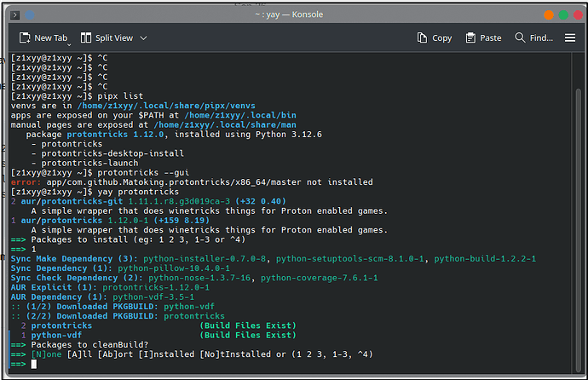Click 'python-nose-1.3.7-16' text
Image resolution: width=588 pixels, height=380 pixels.
pos(199,278)
